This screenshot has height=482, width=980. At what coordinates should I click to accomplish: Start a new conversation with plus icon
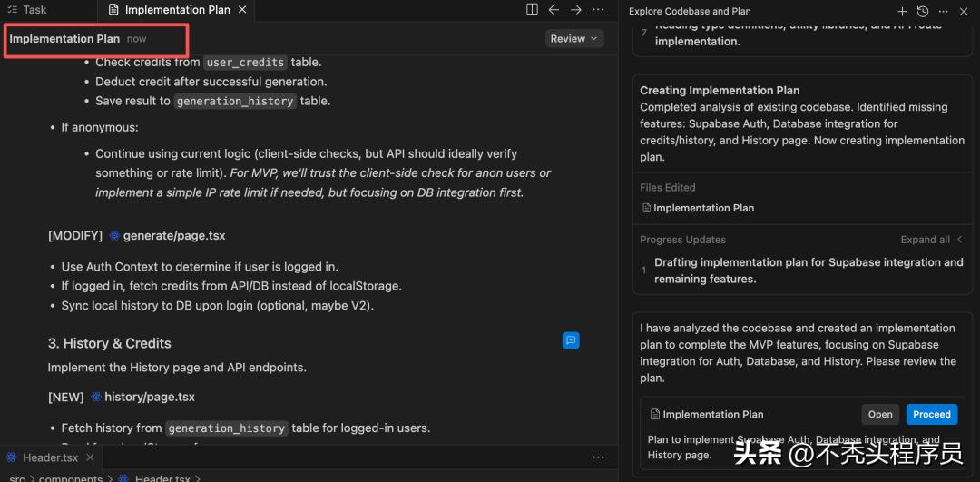(x=902, y=12)
